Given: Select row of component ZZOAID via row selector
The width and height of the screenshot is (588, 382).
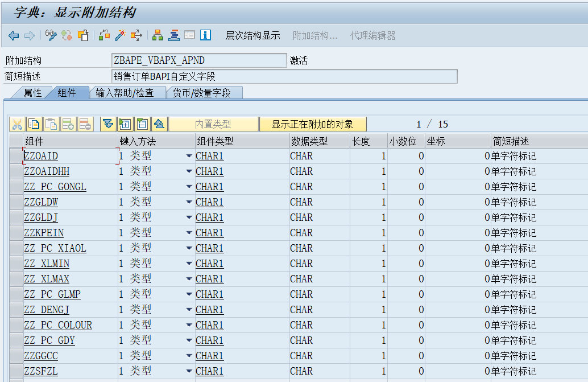Looking at the screenshot, I should [15, 156].
